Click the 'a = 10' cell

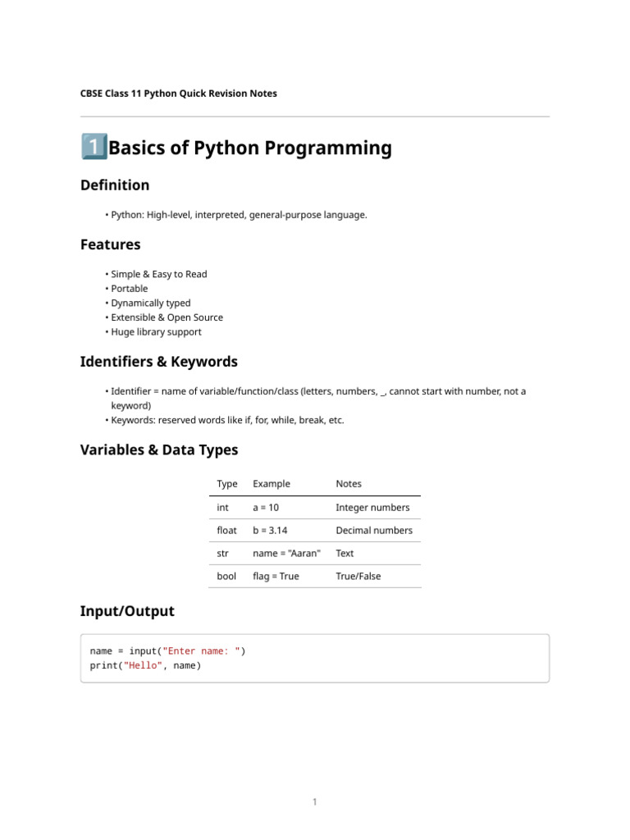(266, 507)
